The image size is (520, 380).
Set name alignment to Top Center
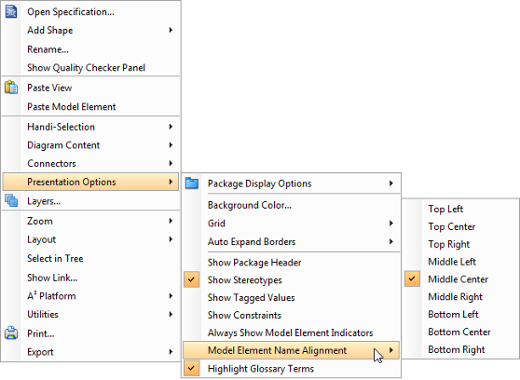click(461, 226)
